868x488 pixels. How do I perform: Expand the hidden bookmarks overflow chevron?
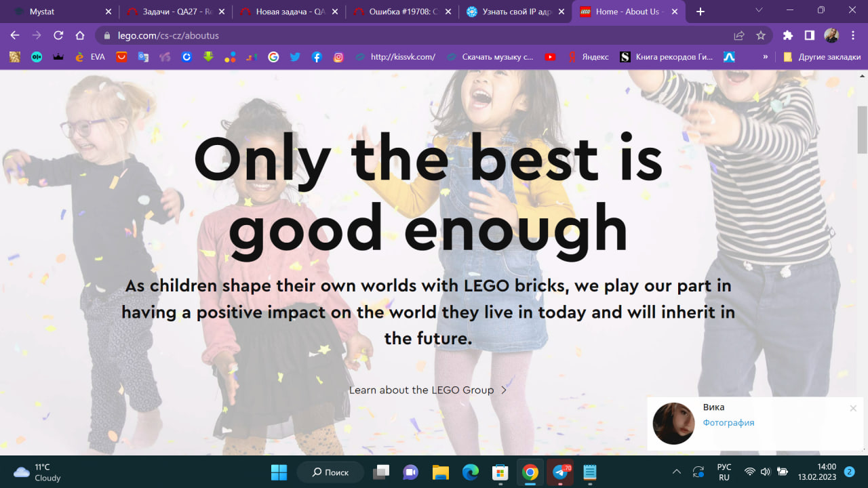[x=766, y=57]
